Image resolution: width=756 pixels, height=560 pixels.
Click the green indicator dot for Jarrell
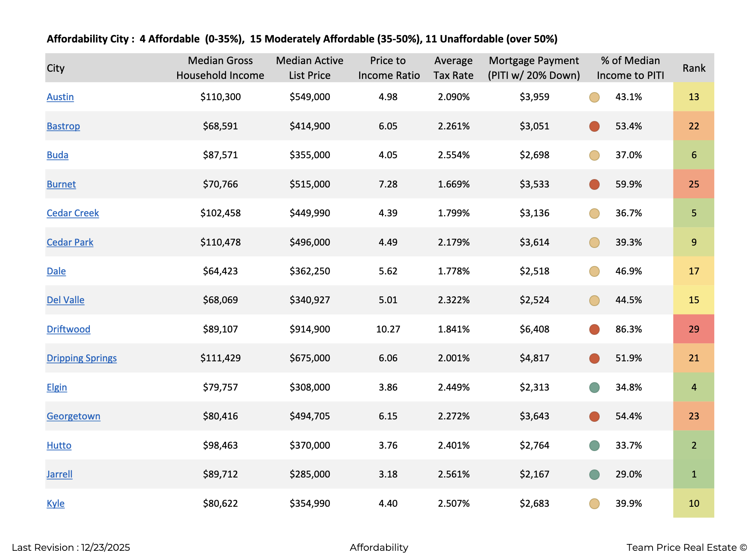594,474
